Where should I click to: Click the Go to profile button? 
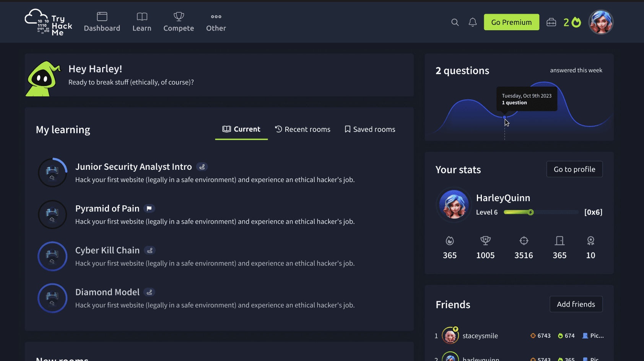pos(575,169)
